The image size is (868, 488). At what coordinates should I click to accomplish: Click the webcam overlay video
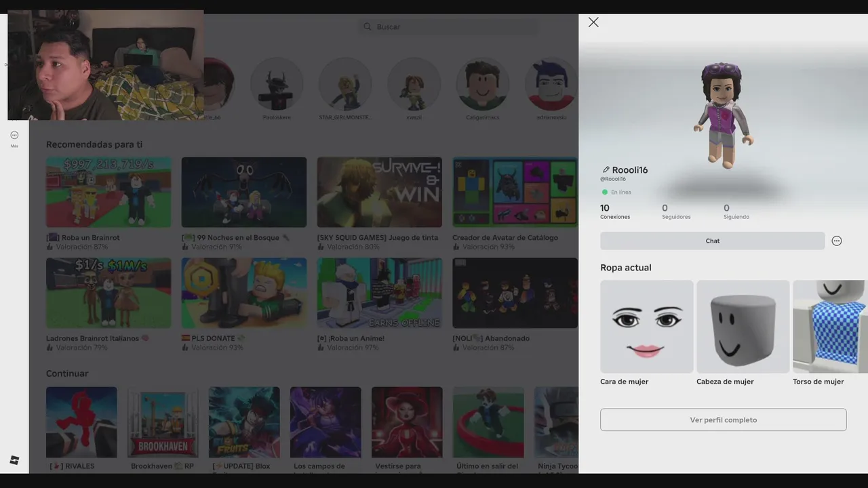coord(106,65)
